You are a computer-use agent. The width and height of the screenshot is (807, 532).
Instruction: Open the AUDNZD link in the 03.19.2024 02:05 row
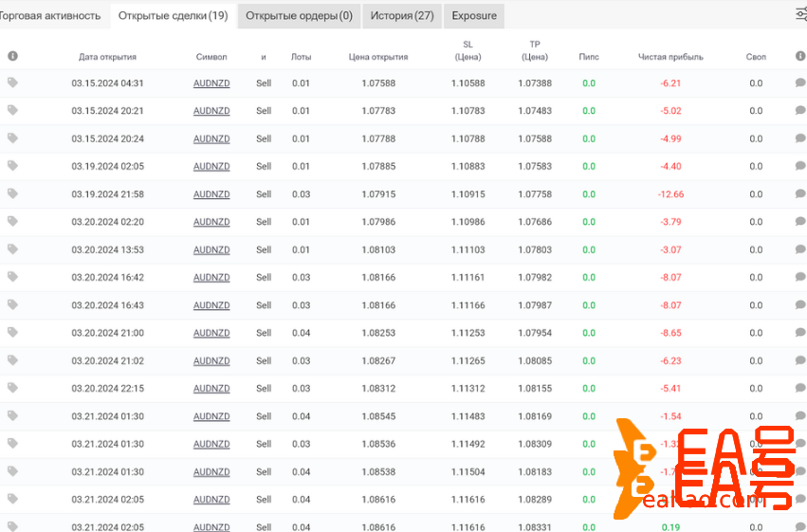point(211,166)
